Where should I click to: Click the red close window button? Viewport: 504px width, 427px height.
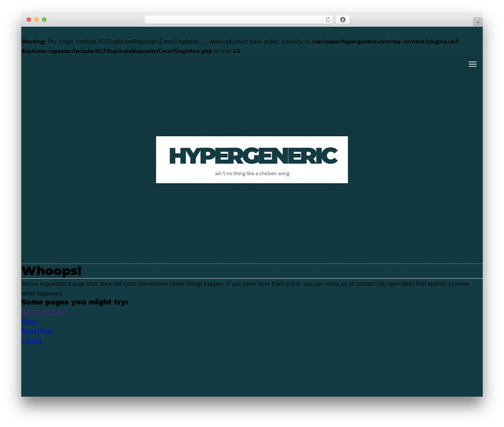coord(29,20)
